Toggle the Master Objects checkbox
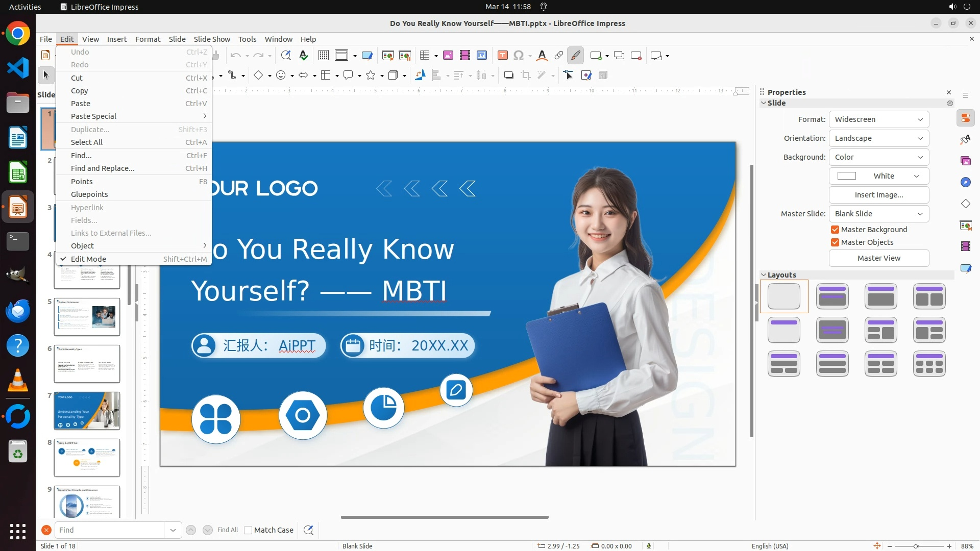Screen dimensions: 980x551 (835, 242)
